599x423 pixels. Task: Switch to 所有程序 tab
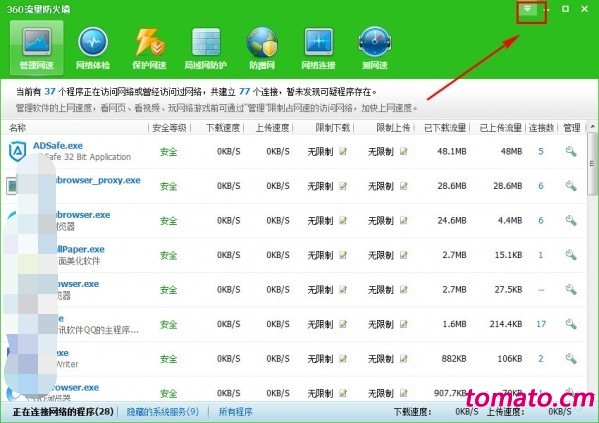(236, 412)
